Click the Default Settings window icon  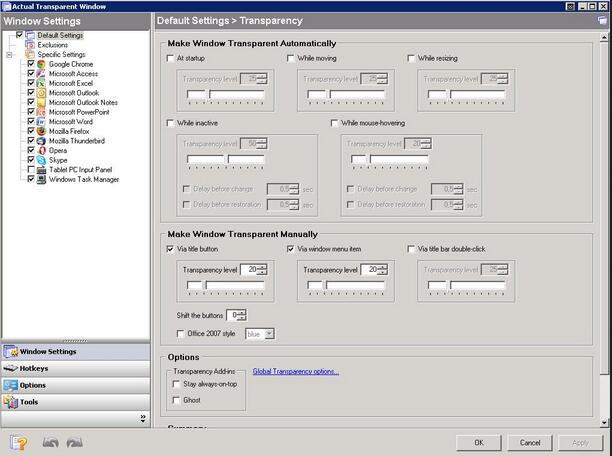pos(30,35)
